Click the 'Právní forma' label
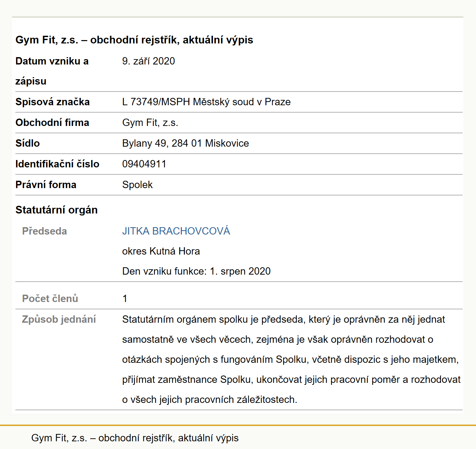The height and width of the screenshot is (449, 476). (46, 185)
